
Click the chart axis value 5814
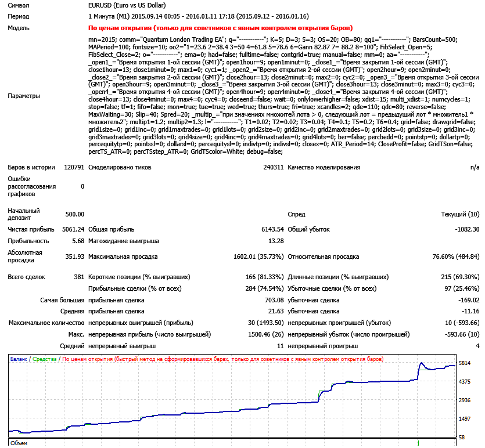pyautogui.click(x=465, y=363)
